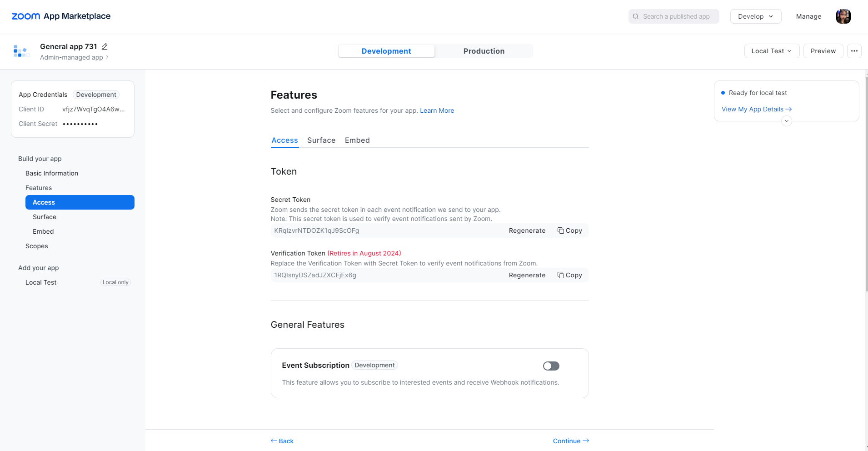Switch to the Production tab

pyautogui.click(x=484, y=51)
